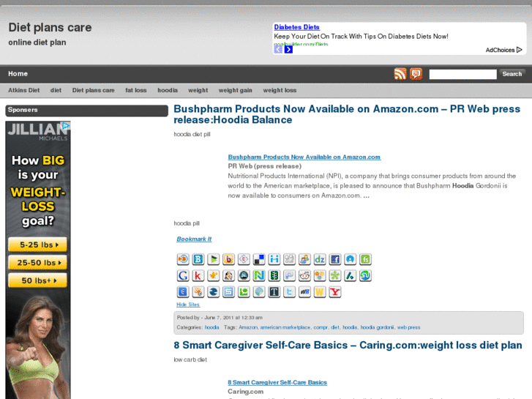Click the green N Netvouz icon
This screenshot has width=532, height=399.
tap(259, 275)
